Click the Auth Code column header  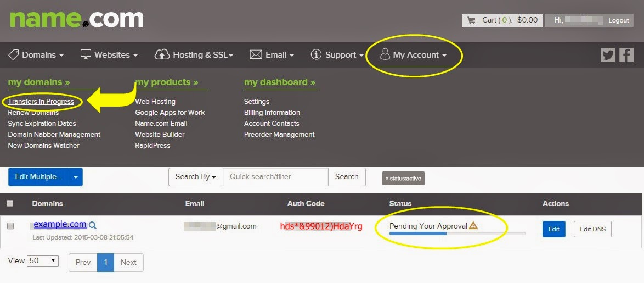point(306,204)
